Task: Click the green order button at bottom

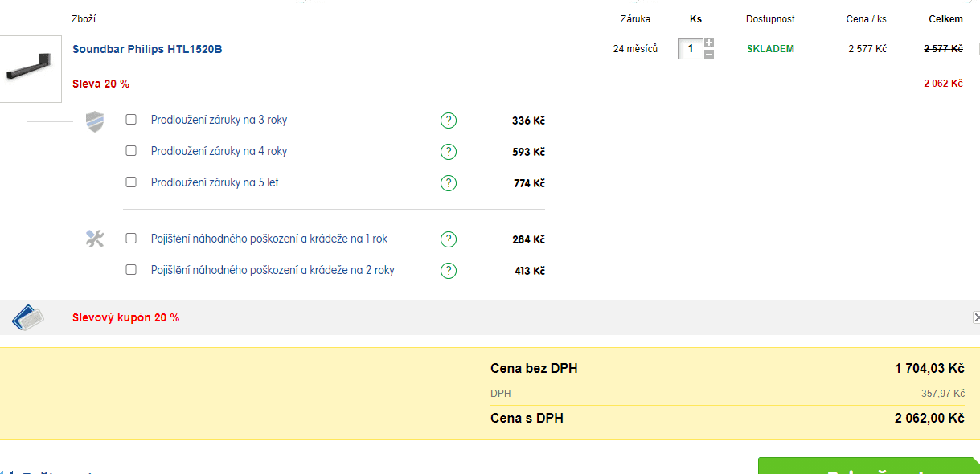Action: pyautogui.click(x=869, y=466)
